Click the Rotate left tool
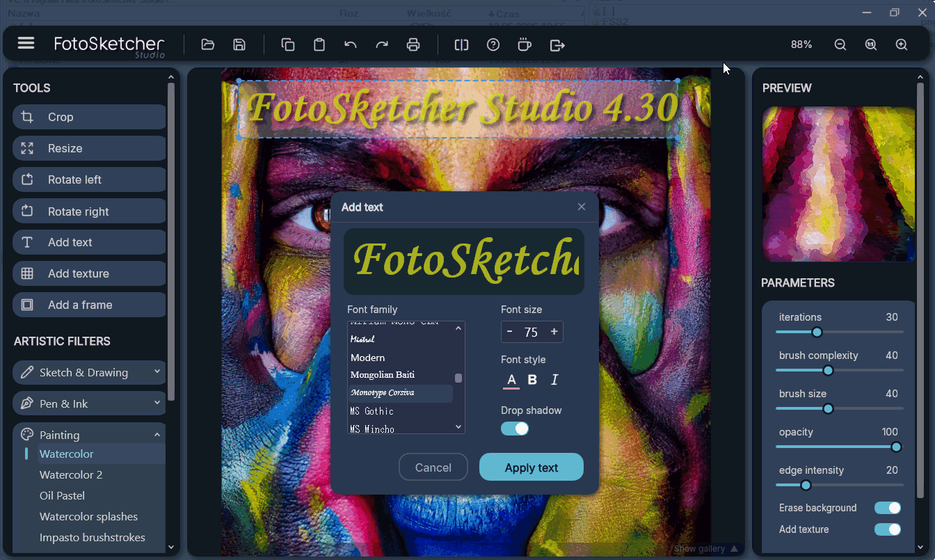The image size is (935, 560). [x=90, y=179]
